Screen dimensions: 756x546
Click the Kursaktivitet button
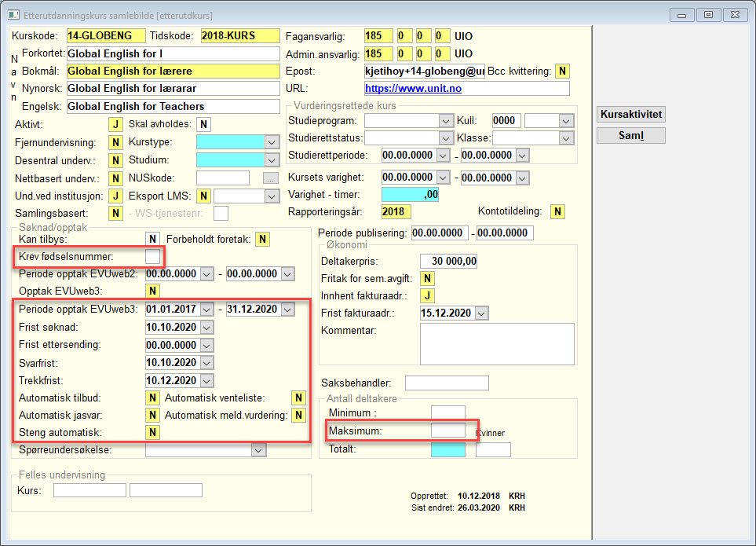630,115
